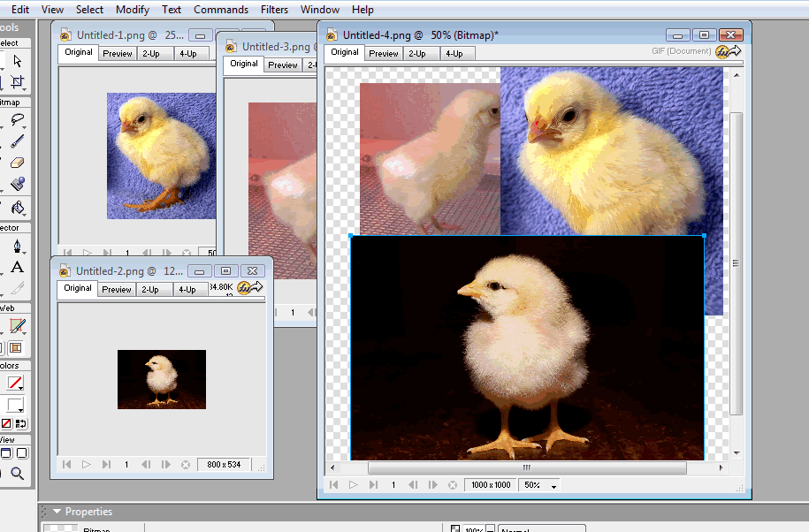This screenshot has width=809, height=532.
Task: Click Quick Export icon in Untitled-4 window
Action: [x=728, y=51]
